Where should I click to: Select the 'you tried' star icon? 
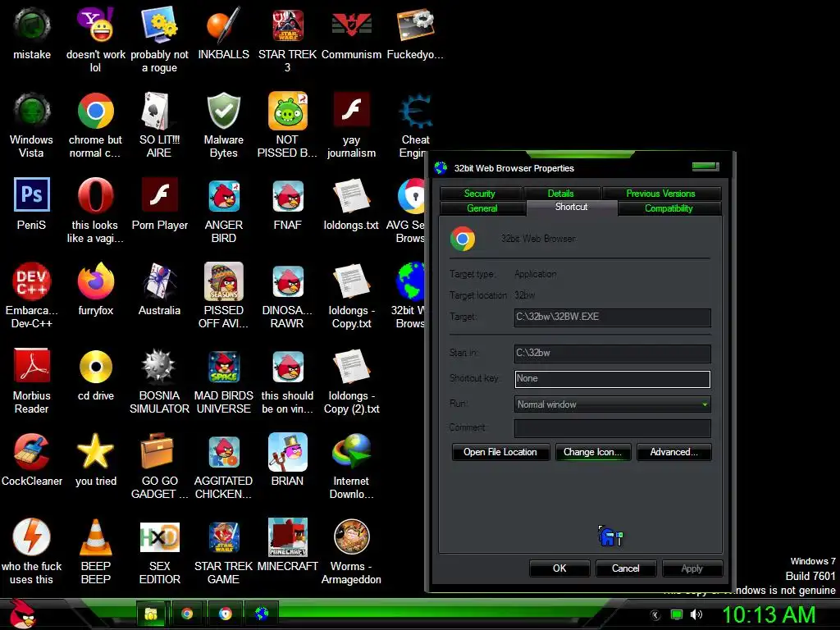click(95, 459)
